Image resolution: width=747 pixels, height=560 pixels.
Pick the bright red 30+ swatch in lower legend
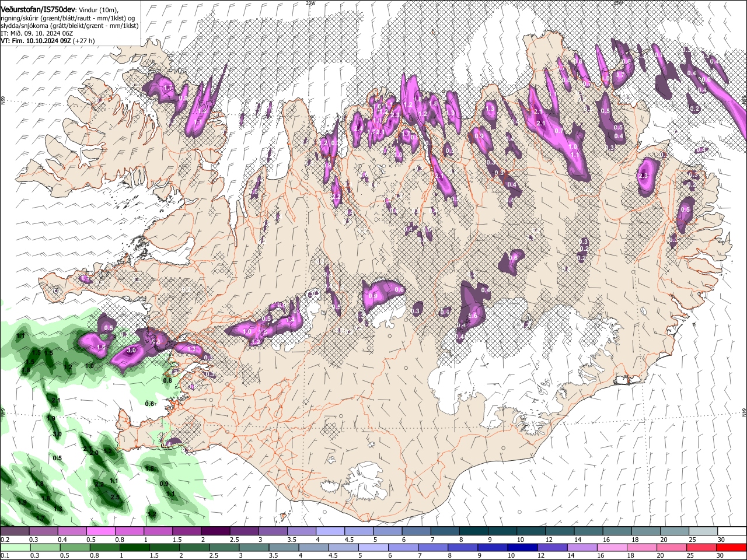(732, 547)
